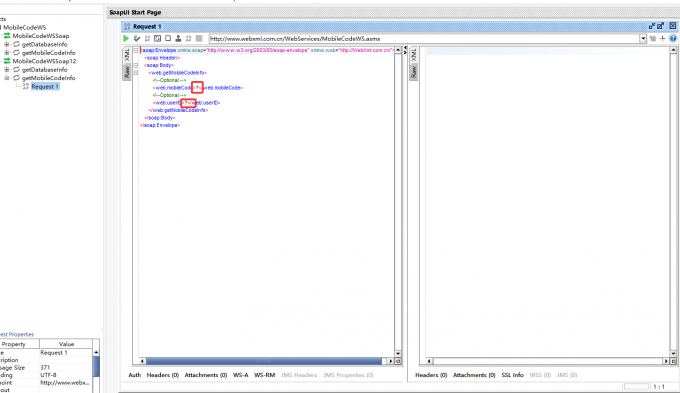680x393 pixels.
Task: Open request Auth tab
Action: point(134,375)
